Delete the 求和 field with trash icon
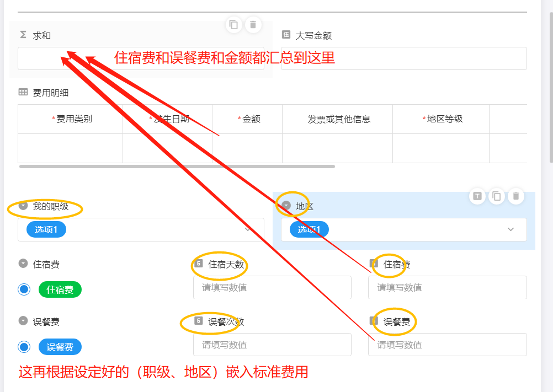The height and width of the screenshot is (392, 553). click(253, 25)
